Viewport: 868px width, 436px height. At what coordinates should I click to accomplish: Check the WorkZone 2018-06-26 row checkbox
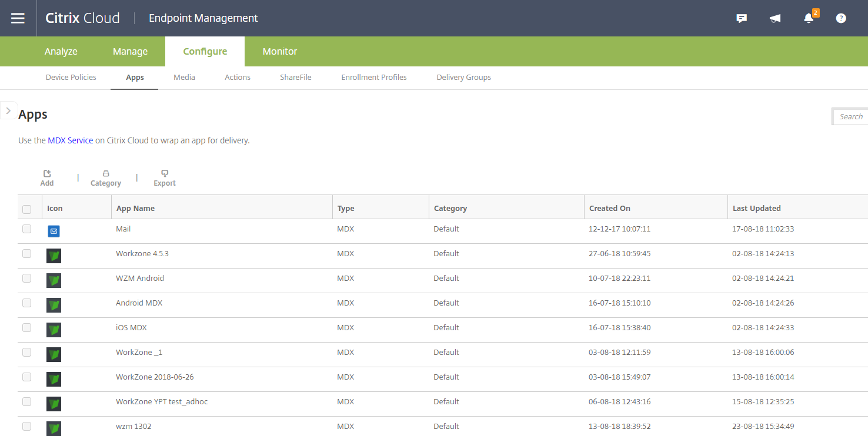click(26, 377)
